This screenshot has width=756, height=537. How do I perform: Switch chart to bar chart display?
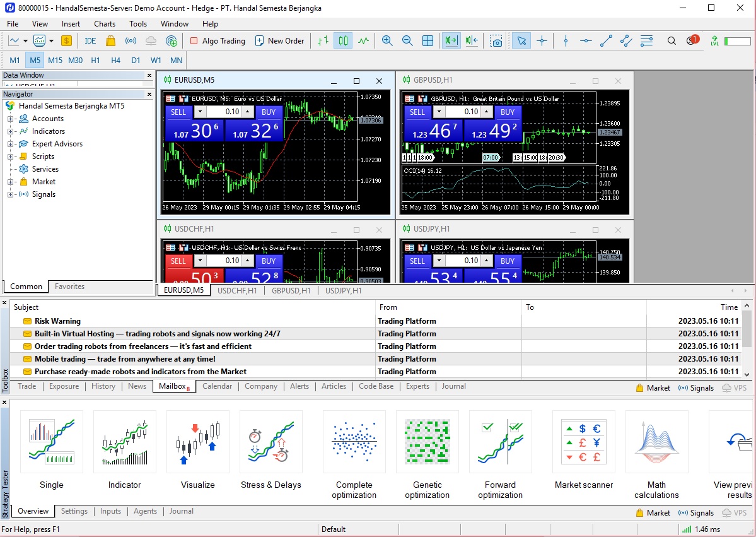pyautogui.click(x=323, y=41)
